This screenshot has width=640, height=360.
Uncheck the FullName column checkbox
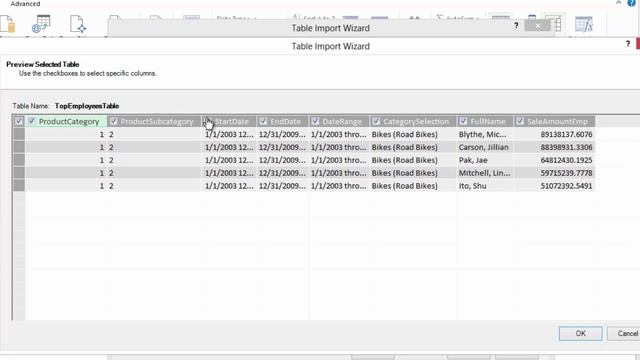(463, 121)
